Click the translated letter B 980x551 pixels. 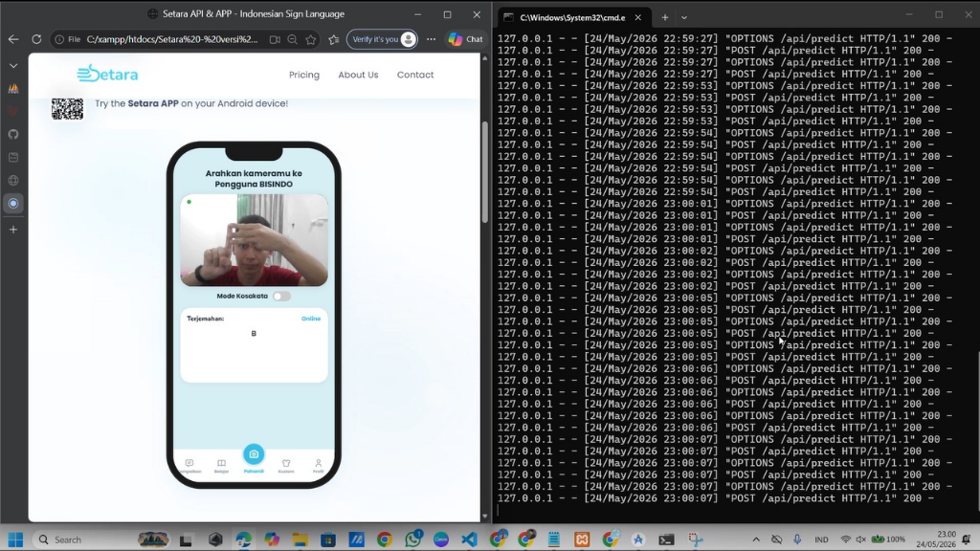pyautogui.click(x=254, y=334)
